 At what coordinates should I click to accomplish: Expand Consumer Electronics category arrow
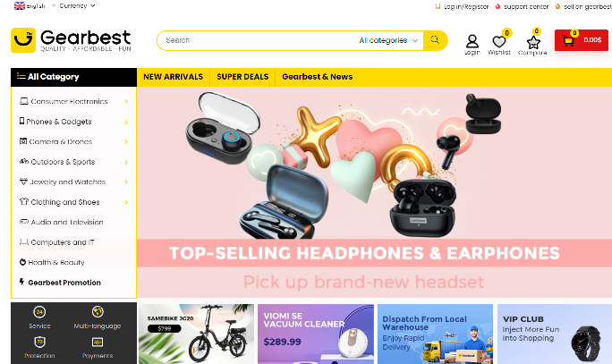126,101
